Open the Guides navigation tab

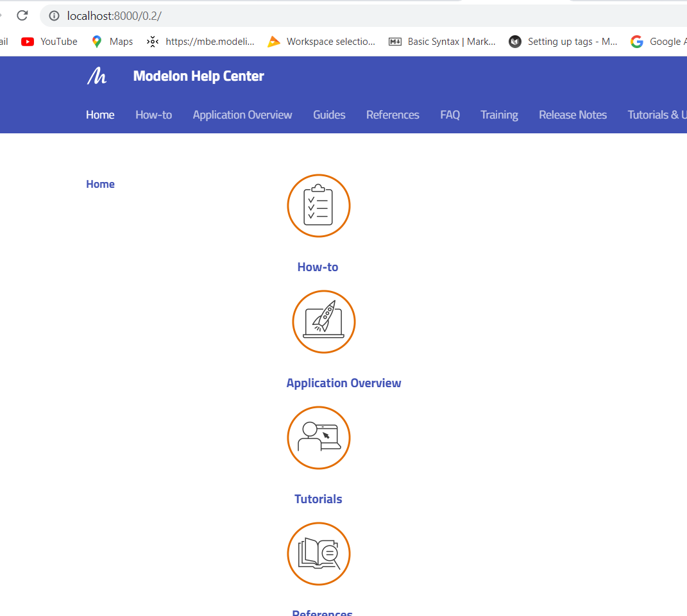[329, 115]
